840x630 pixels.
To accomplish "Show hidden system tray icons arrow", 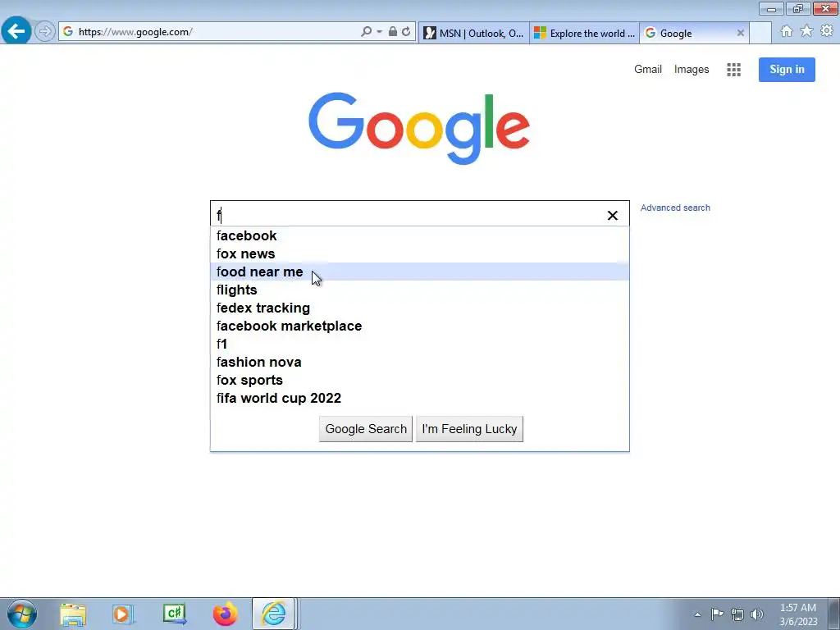I will (697, 614).
